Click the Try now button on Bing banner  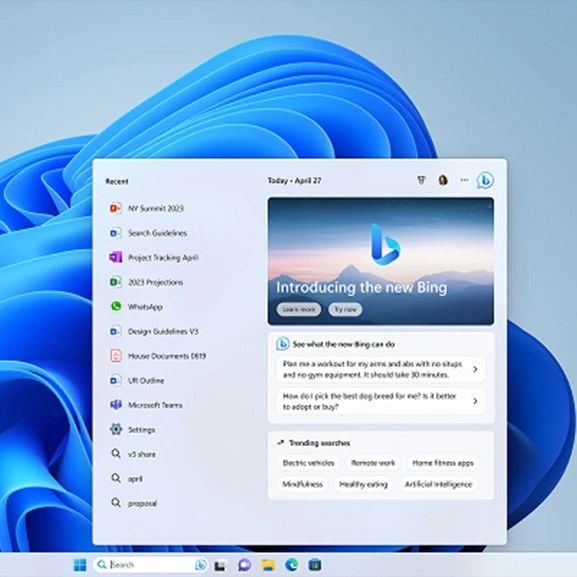[345, 309]
